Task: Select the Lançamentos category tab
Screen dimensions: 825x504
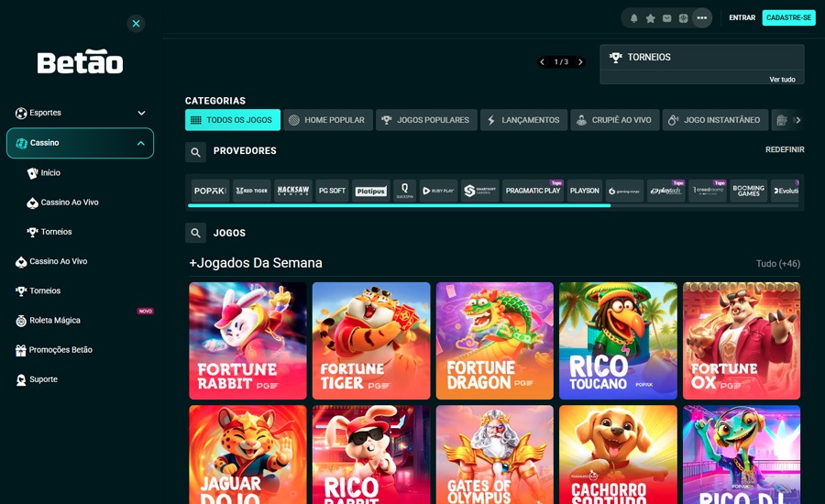Action: tap(523, 120)
